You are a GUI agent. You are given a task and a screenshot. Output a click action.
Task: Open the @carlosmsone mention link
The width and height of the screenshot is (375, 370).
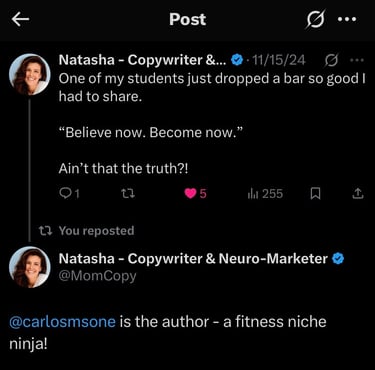[62, 322]
